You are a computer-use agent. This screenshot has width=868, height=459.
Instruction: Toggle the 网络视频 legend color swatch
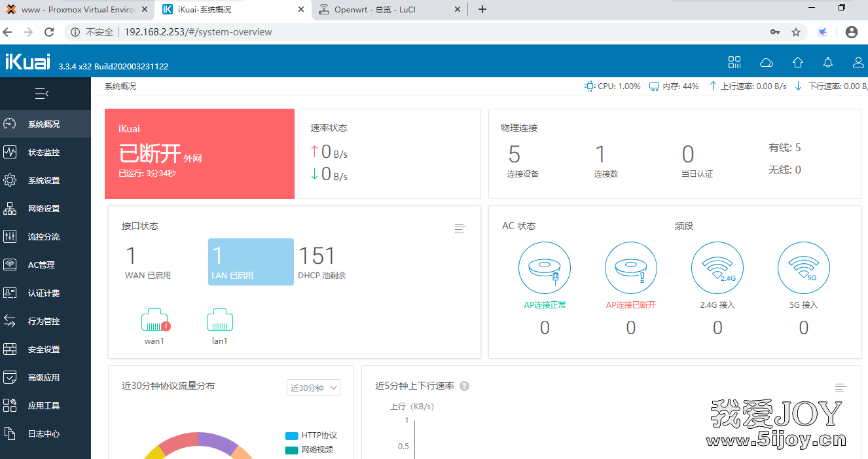[291, 450]
